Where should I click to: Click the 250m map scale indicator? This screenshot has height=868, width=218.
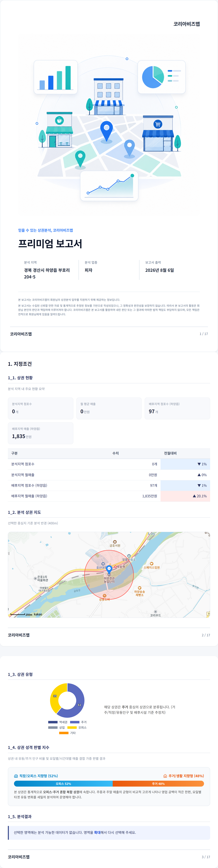[x=21, y=614]
